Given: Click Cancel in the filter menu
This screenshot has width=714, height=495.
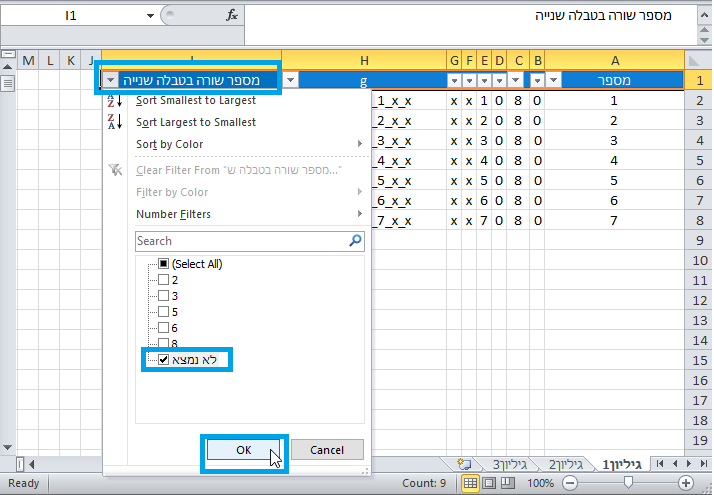Looking at the screenshot, I should 327,450.
